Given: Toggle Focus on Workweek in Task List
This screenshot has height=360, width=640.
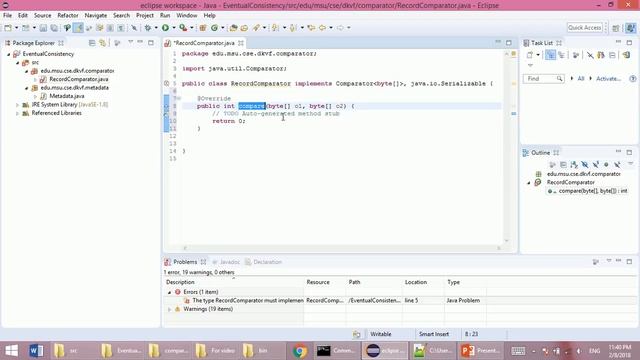Looking at the screenshot, I should click(576, 55).
